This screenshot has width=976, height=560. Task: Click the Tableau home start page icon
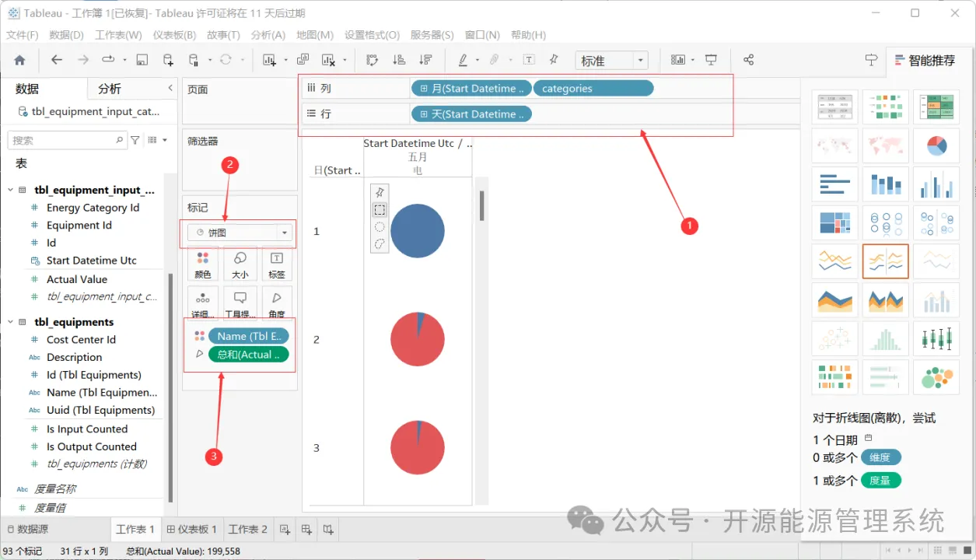click(19, 60)
